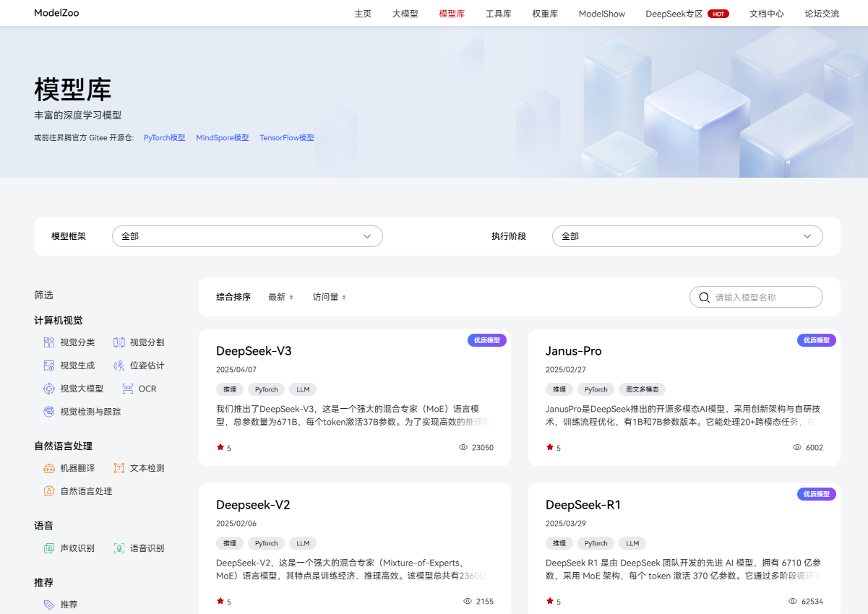Screen dimensions: 868x614
Task: Click the views eye icon on DeepSeek-R1 card
Action: coord(793,601)
